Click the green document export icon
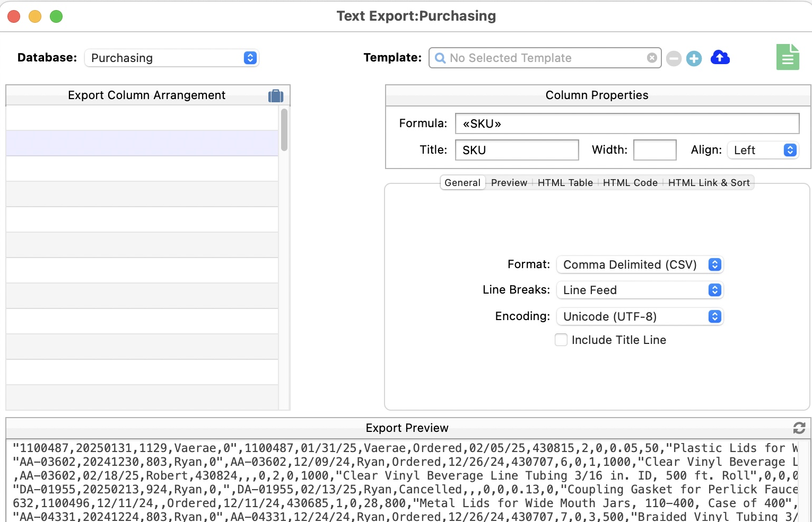 788,57
